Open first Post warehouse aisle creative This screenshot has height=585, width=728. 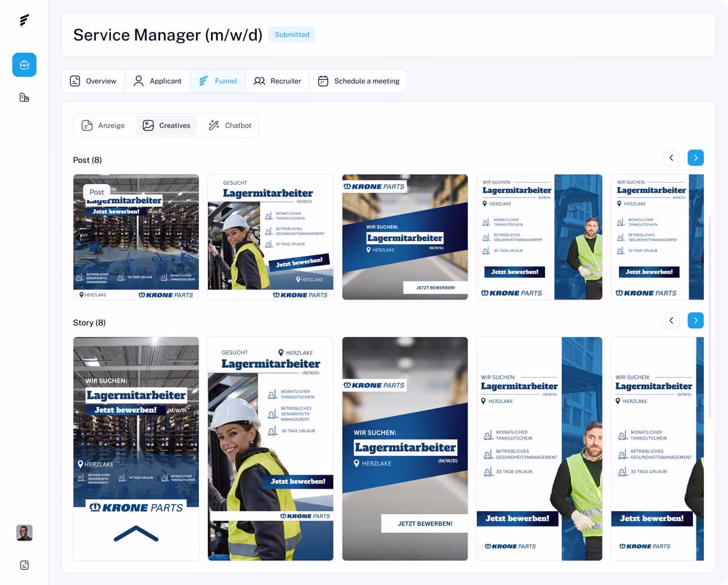pos(136,237)
